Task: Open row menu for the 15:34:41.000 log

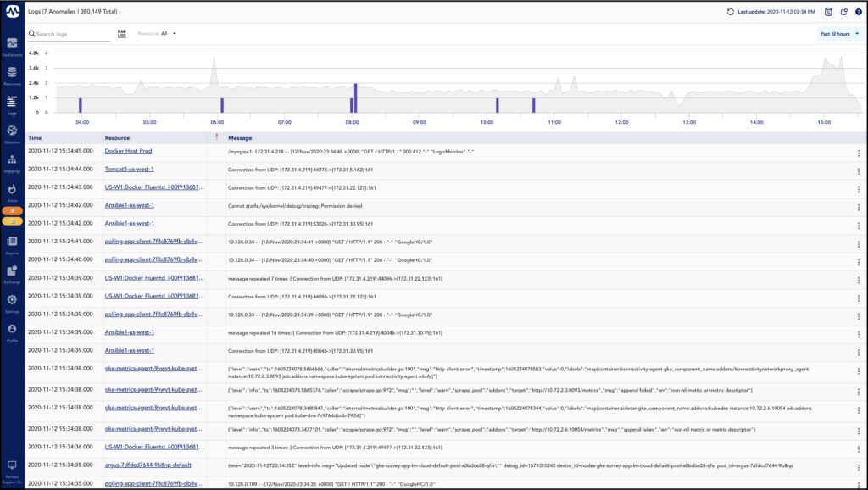Action: click(x=859, y=244)
